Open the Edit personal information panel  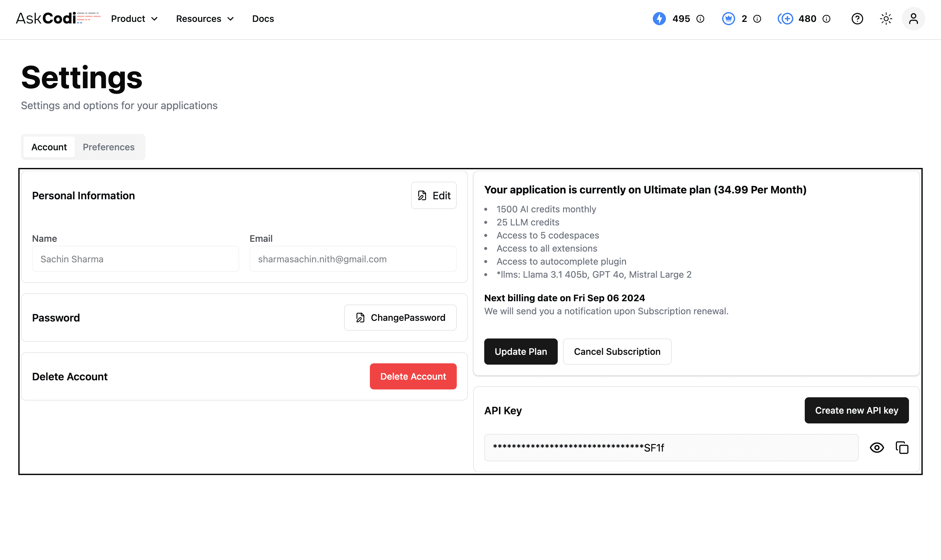click(x=433, y=195)
